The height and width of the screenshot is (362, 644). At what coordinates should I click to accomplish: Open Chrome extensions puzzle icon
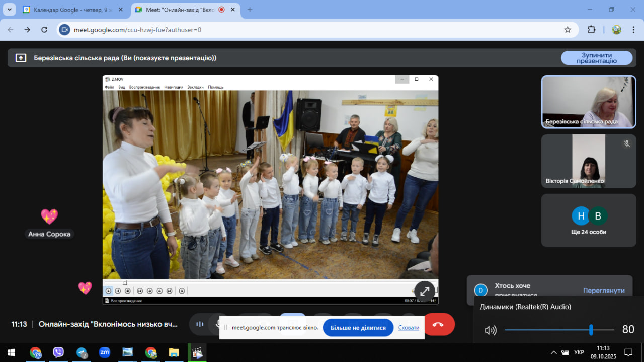coord(591,30)
